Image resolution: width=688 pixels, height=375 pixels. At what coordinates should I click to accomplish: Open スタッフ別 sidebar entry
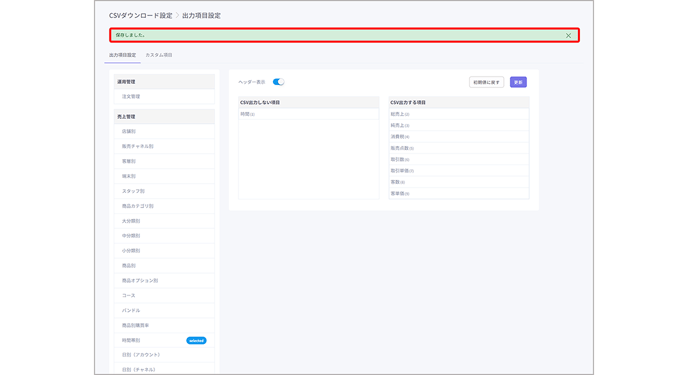pyautogui.click(x=164, y=191)
